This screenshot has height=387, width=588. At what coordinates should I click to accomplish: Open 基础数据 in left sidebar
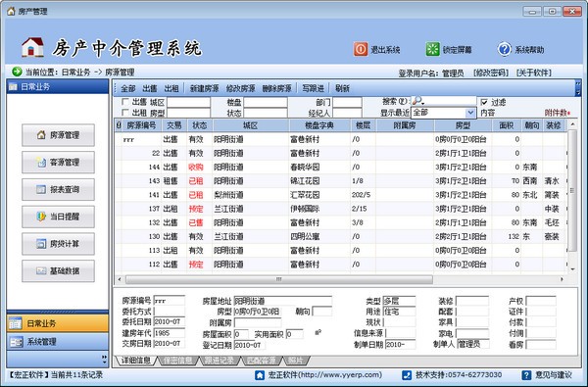coord(58,270)
